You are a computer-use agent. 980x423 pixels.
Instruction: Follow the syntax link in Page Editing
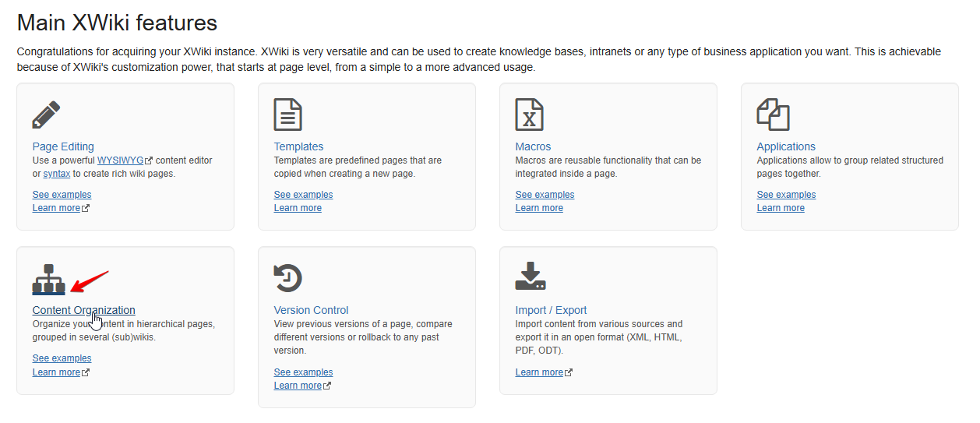(56, 174)
